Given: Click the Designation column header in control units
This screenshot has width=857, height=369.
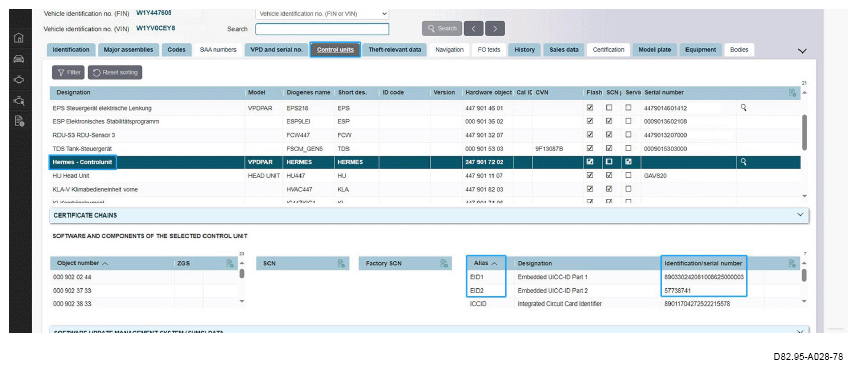Looking at the screenshot, I should coord(148,93).
